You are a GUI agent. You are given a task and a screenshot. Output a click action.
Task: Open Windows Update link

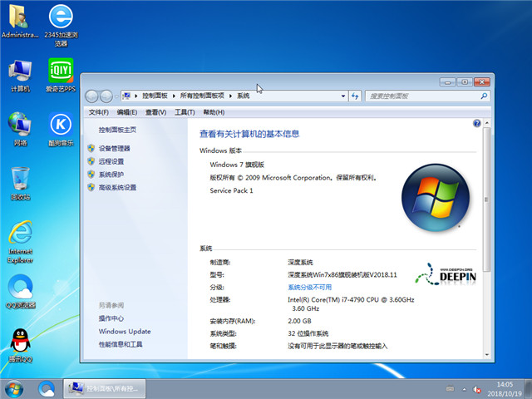coord(125,332)
